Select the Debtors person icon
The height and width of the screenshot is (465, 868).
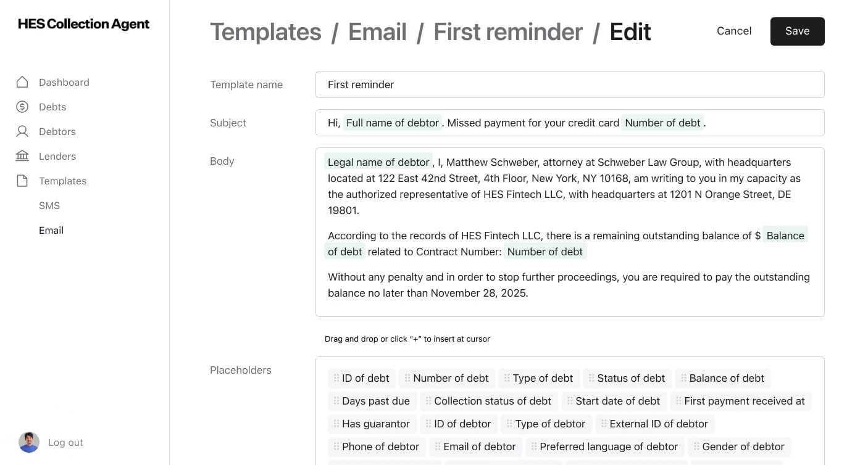(22, 131)
